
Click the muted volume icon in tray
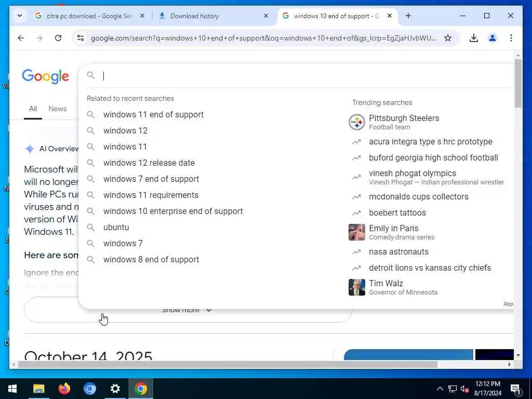[464, 389]
